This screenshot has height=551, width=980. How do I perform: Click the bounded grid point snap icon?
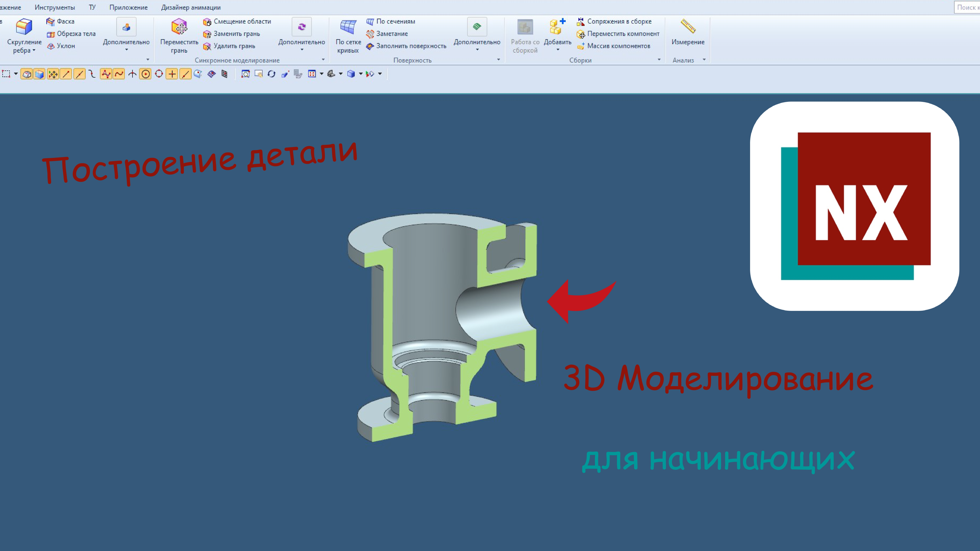click(x=224, y=74)
